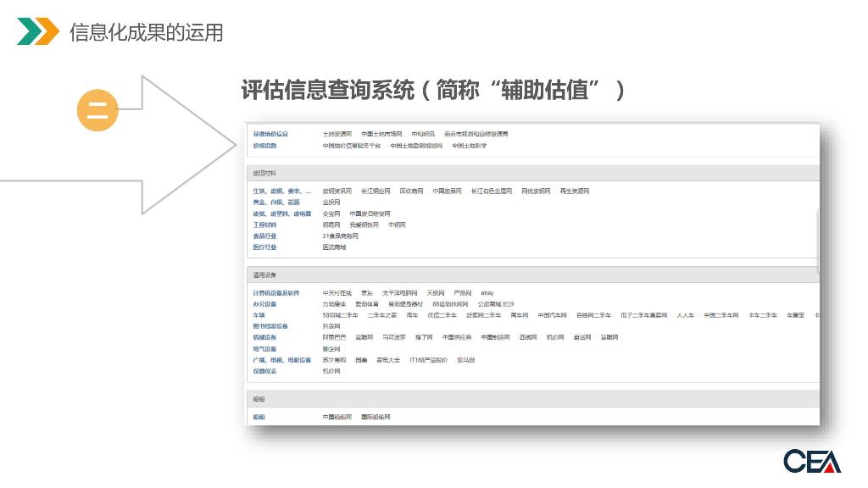Visit the 中国船舶网 link

click(337, 417)
